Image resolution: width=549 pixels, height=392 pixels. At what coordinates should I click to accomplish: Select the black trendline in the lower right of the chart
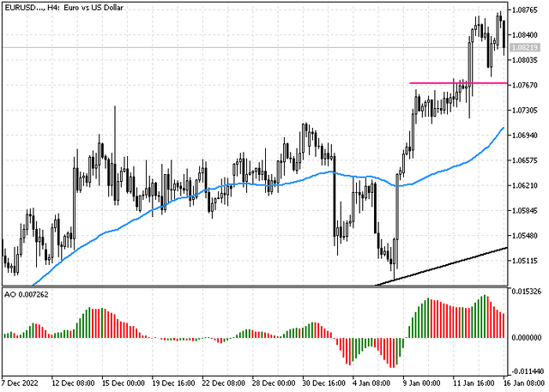click(441, 267)
